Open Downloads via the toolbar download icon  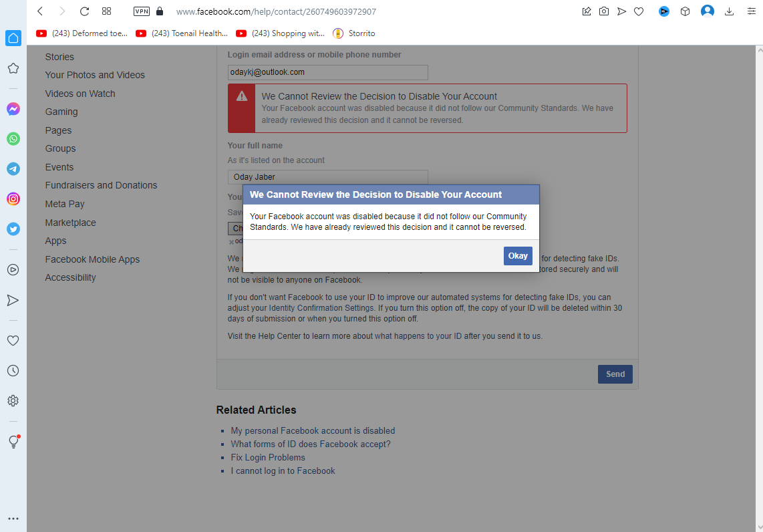point(729,11)
